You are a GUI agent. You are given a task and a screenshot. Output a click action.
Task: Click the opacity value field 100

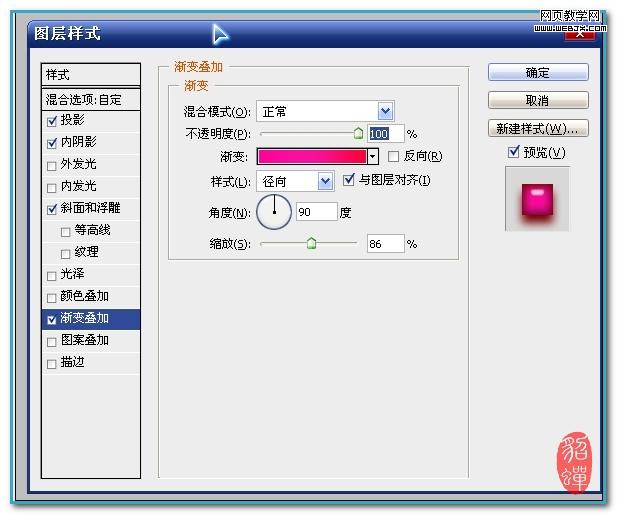click(386, 134)
